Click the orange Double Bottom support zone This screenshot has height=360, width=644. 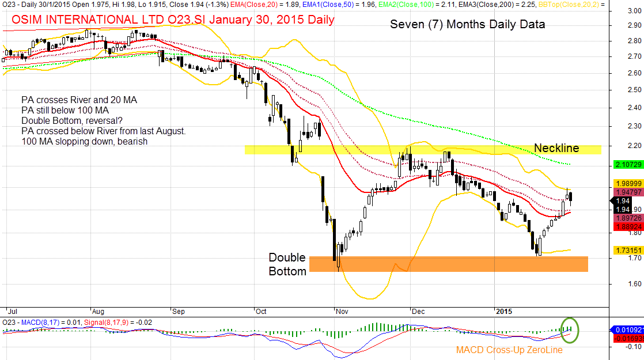pos(449,264)
